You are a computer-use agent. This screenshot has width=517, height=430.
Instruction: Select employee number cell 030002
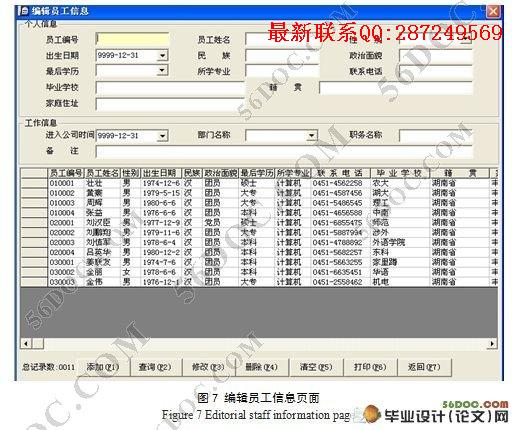tap(66, 272)
